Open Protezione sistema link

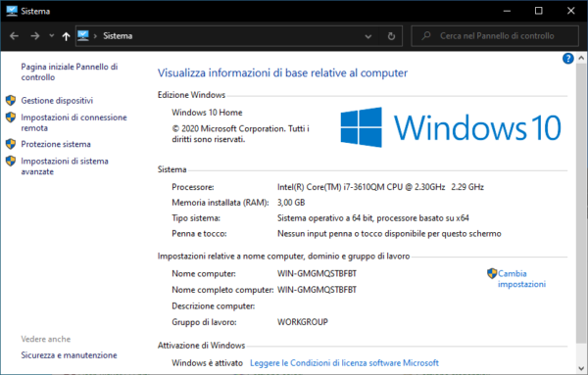tap(56, 144)
